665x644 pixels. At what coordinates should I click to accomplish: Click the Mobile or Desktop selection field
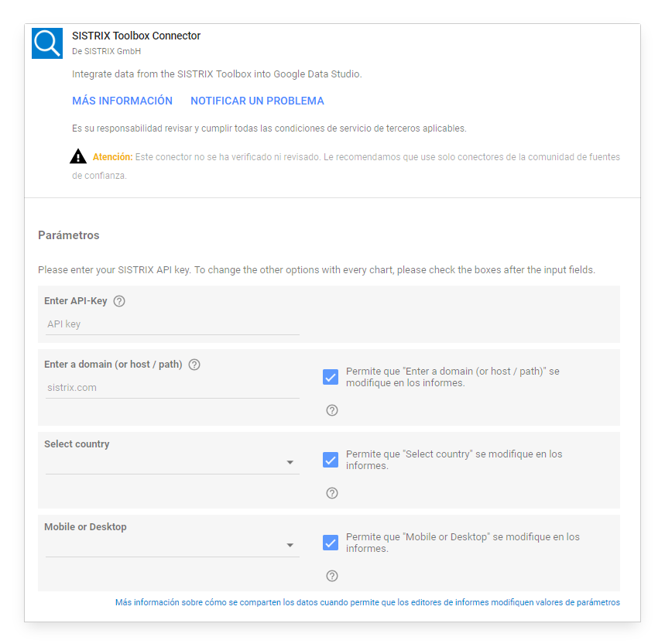click(x=163, y=546)
